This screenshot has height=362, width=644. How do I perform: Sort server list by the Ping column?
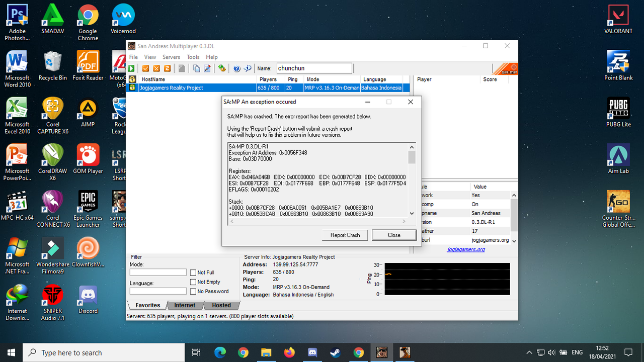(x=294, y=79)
